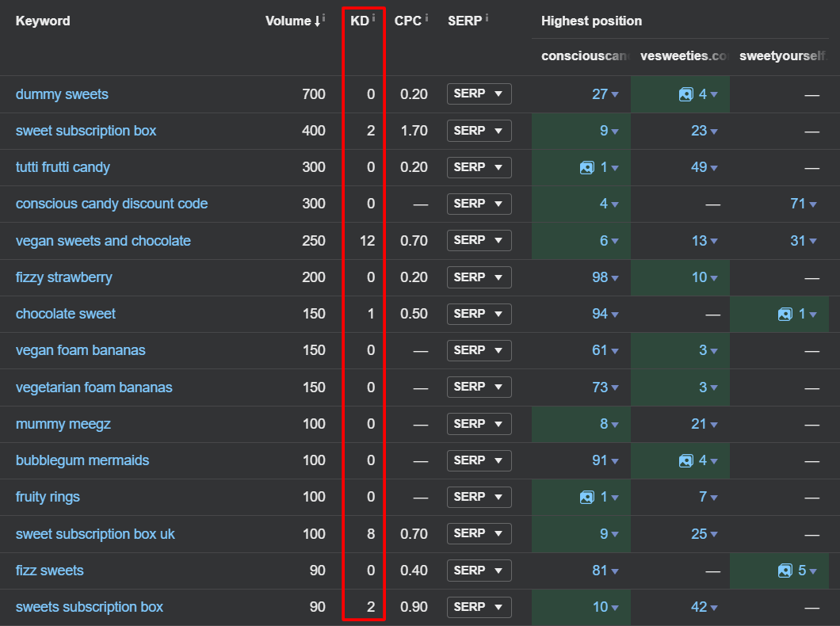Click the Keyword column header
The width and height of the screenshot is (840, 626).
pos(43,21)
